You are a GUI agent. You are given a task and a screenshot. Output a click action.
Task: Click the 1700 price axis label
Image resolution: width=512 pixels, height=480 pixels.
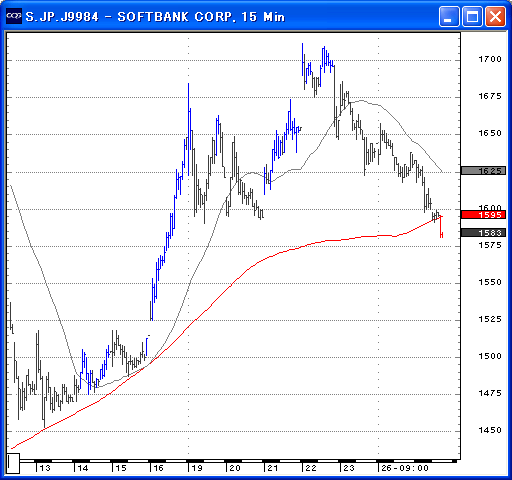(x=490, y=59)
